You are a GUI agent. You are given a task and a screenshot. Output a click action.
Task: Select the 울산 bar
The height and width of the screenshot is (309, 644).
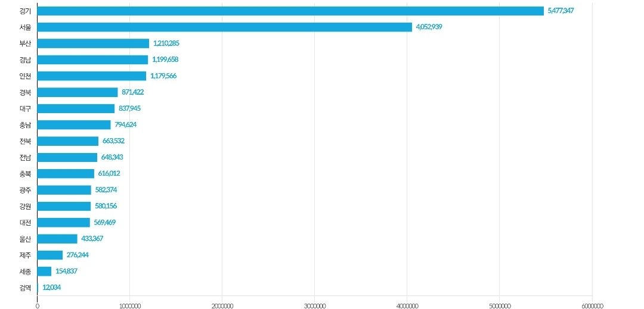57,239
